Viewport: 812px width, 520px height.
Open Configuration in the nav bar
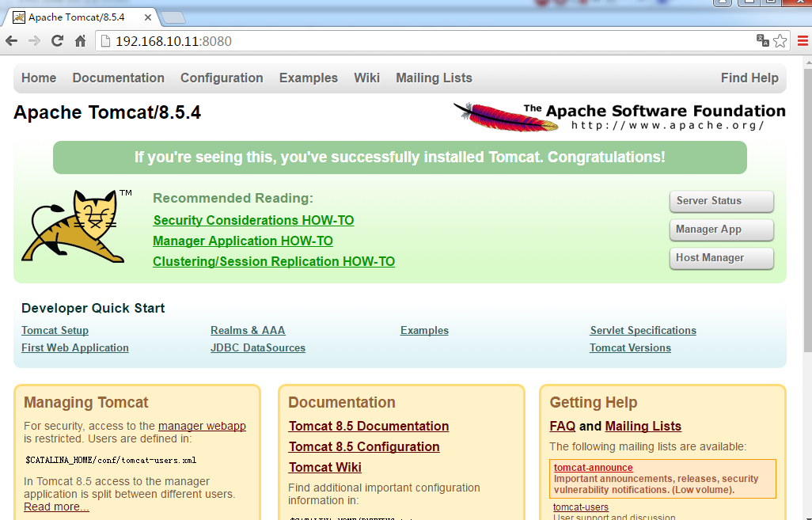coord(222,78)
